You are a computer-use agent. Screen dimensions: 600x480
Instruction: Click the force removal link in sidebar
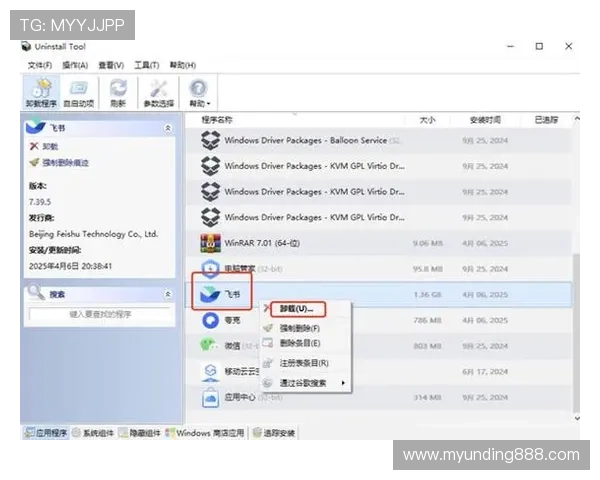pos(59,163)
